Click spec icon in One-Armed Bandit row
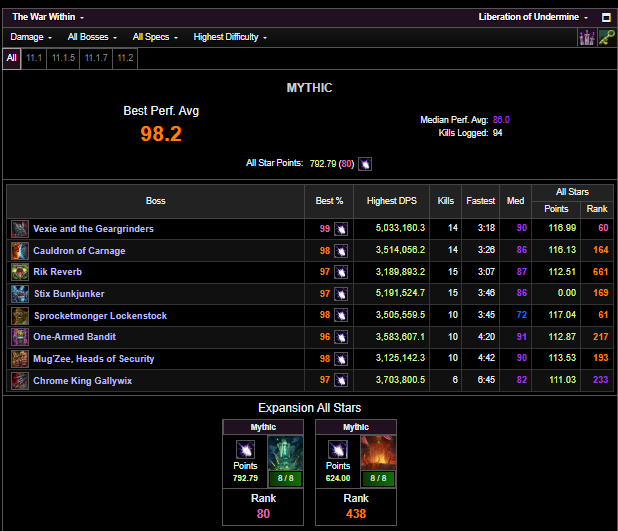The height and width of the screenshot is (531, 618). [x=341, y=337]
